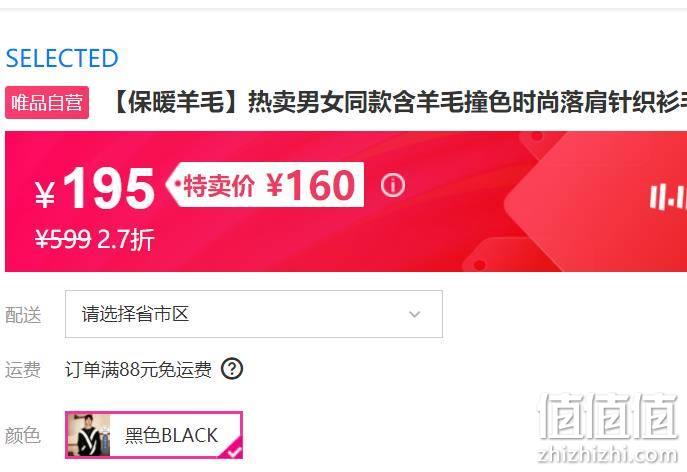The image size is (687, 472).
Task: Click the 唯品自营 badge
Action: [47, 103]
